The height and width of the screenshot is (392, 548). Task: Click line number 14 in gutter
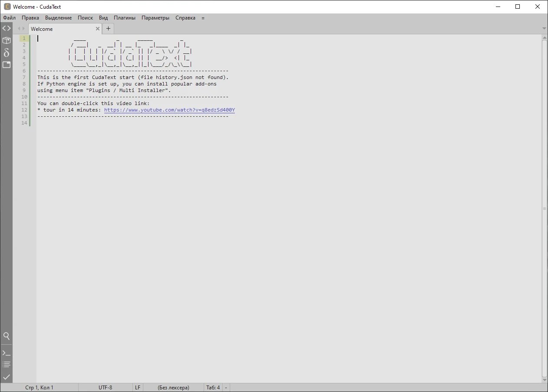[x=24, y=123]
